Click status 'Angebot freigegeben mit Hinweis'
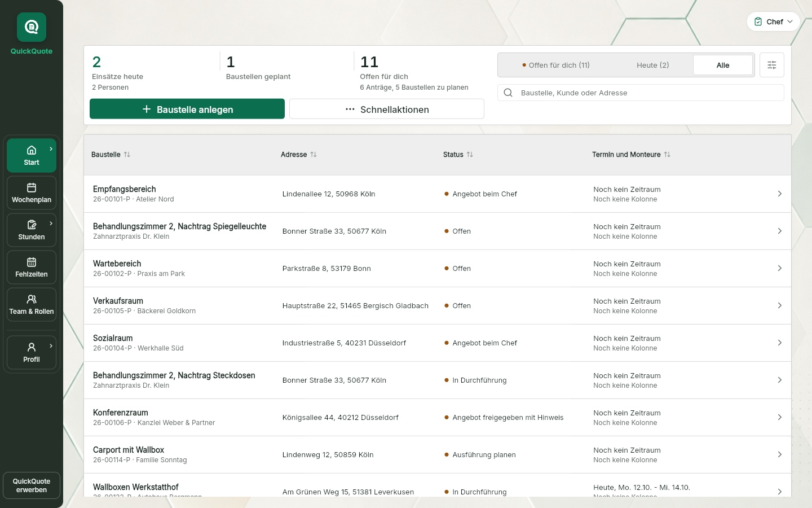The image size is (812, 508). coord(507,418)
